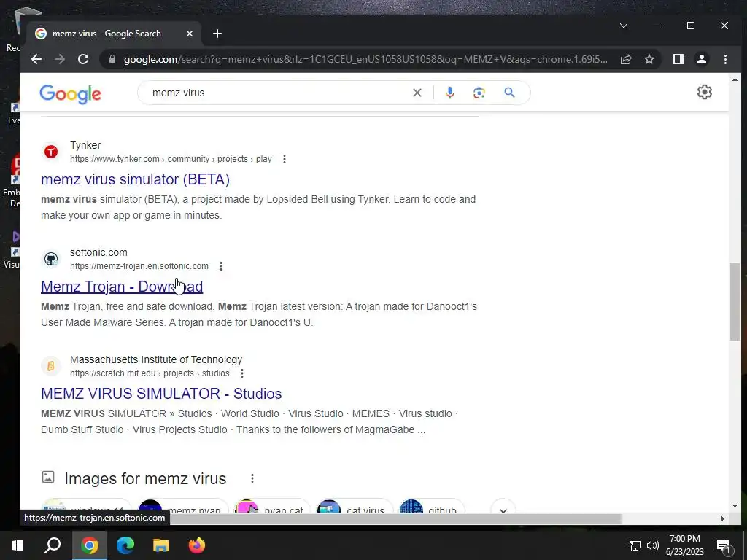Click Massachusetts Institute of Technology site name

[156, 359]
